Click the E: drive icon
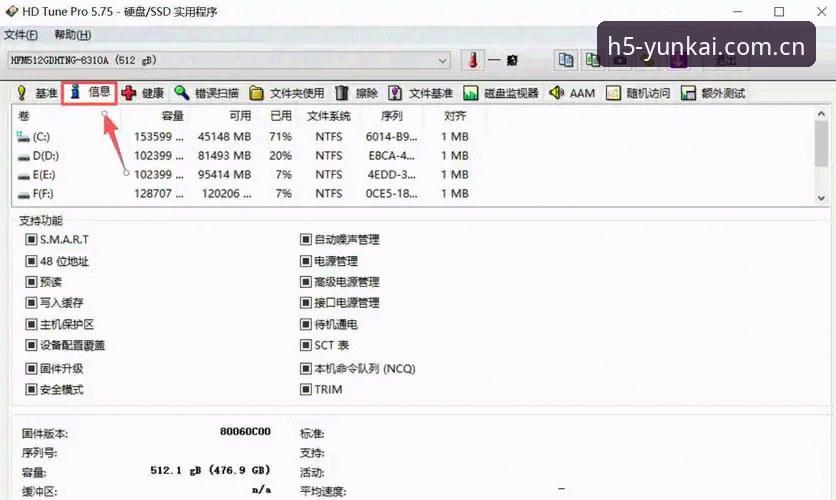The width and height of the screenshot is (836, 500). click(23, 175)
